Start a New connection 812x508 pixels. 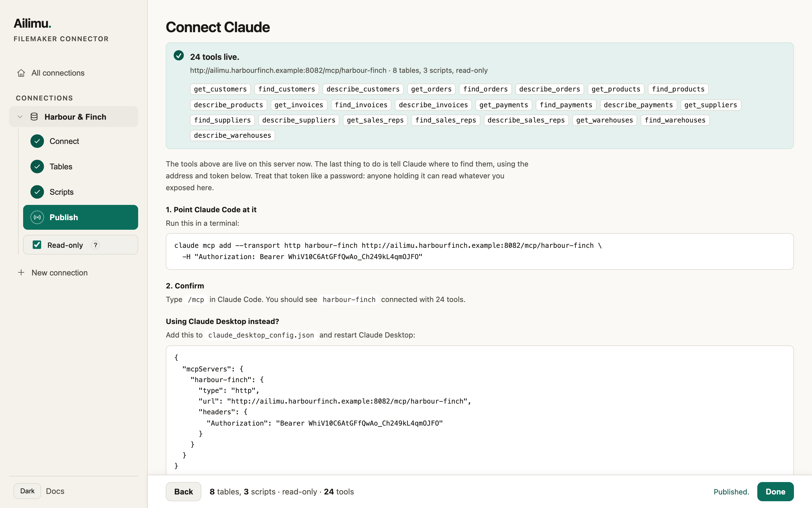coord(74,272)
